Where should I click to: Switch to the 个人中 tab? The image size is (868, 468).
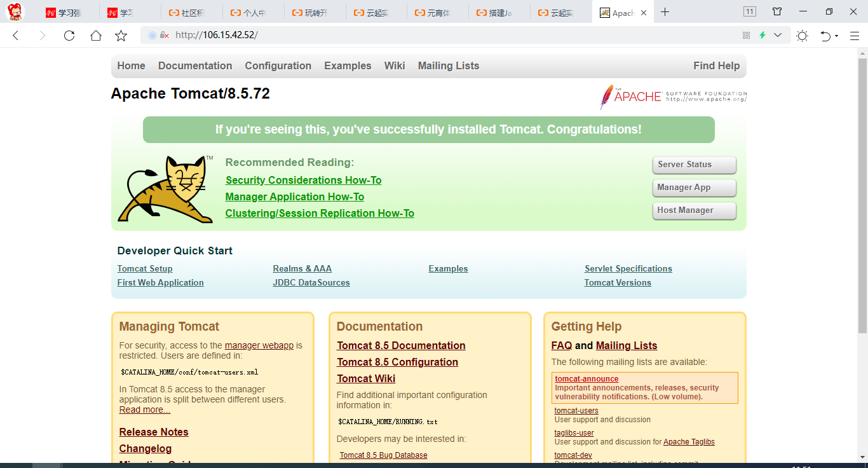pyautogui.click(x=254, y=13)
